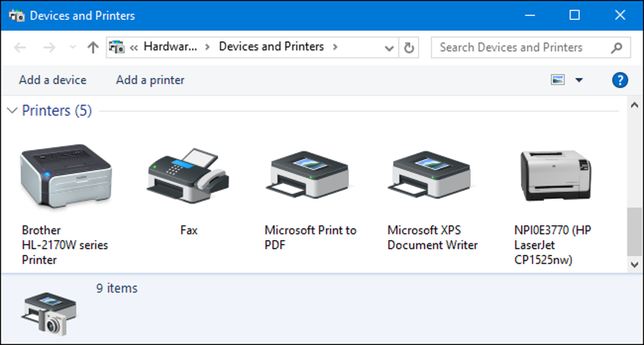Select the Brother HL-2170W printer icon
This screenshot has width=644, height=345.
pos(66,176)
